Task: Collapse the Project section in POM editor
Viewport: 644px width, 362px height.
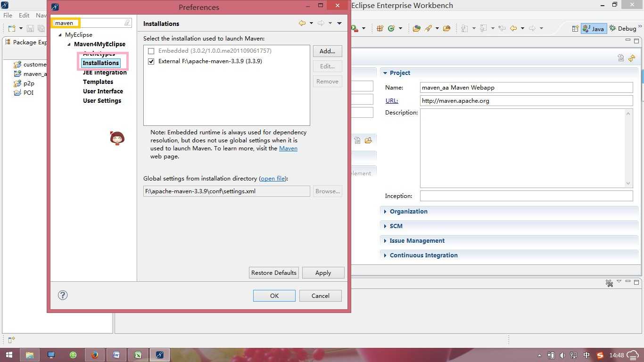Action: [x=385, y=73]
